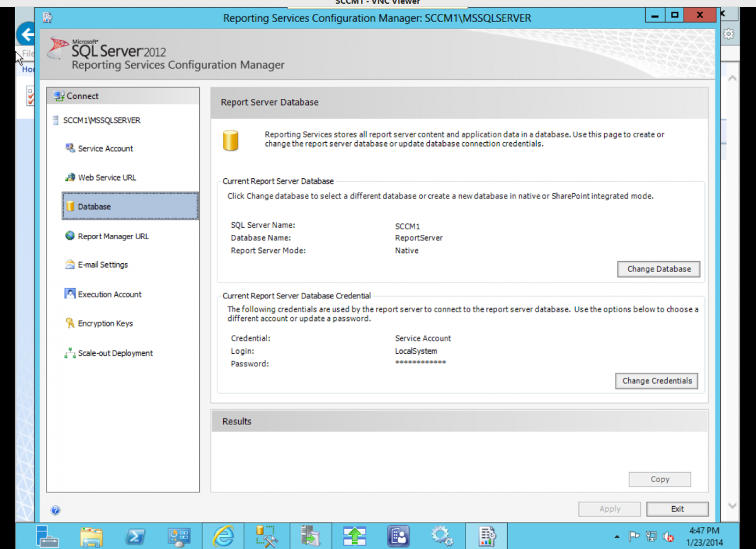Open E-mail Settings page
The width and height of the screenshot is (756, 549).
pos(103,265)
